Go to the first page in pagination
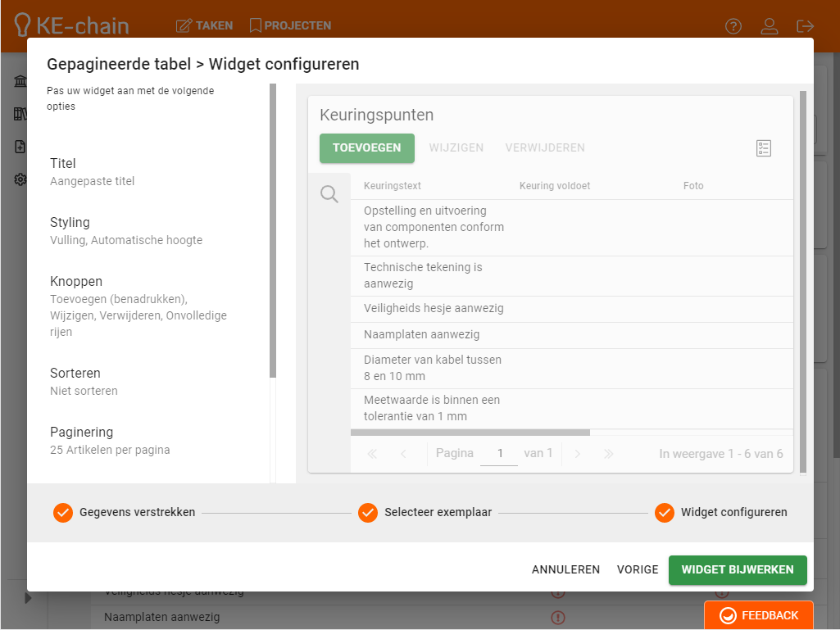Screen dimensions: 840x630 pos(372,454)
